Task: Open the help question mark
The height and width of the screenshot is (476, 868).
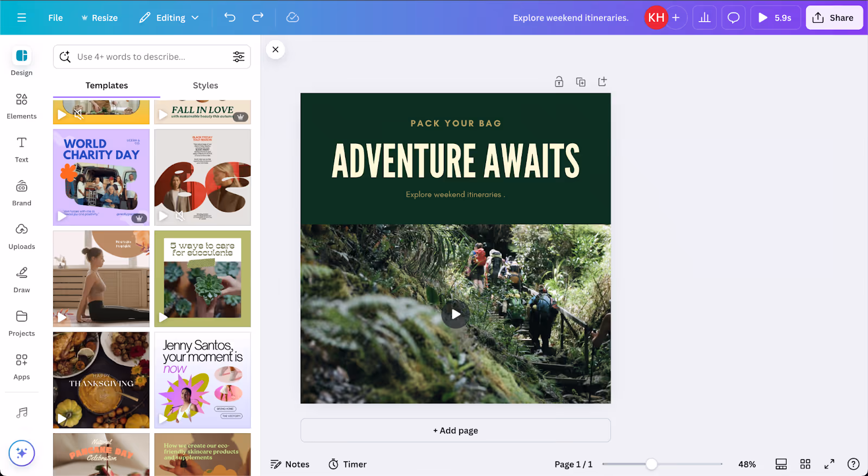Action: [x=853, y=464]
